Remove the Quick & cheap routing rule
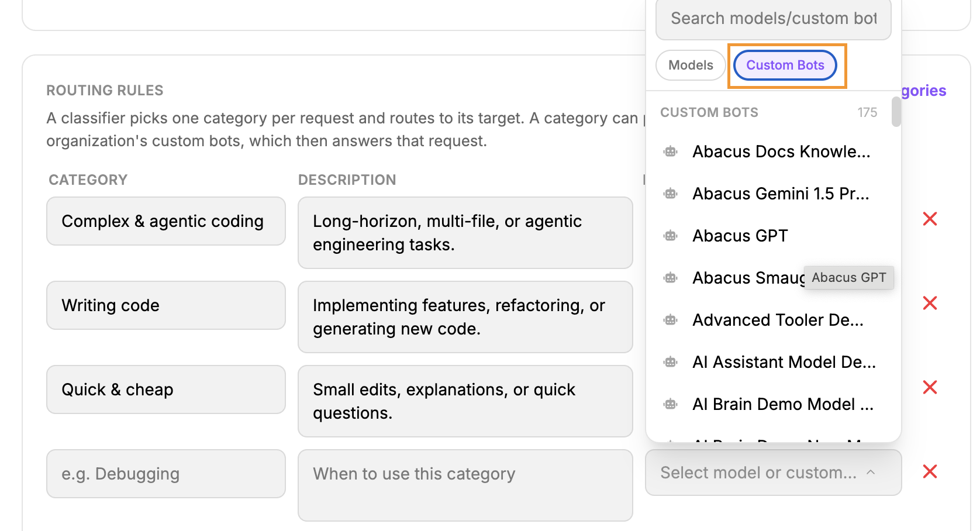Viewport: 980px width, 531px height. click(930, 388)
